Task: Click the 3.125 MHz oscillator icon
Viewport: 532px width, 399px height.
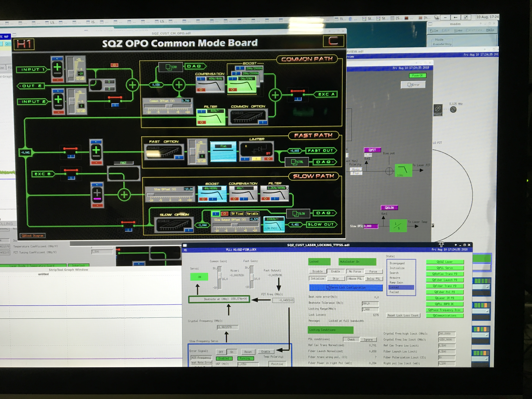Action: point(453,110)
